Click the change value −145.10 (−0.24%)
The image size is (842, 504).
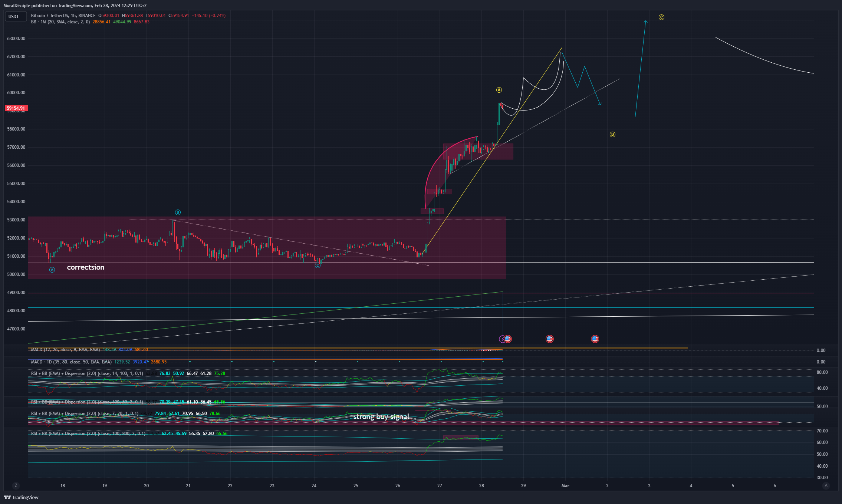(x=208, y=16)
